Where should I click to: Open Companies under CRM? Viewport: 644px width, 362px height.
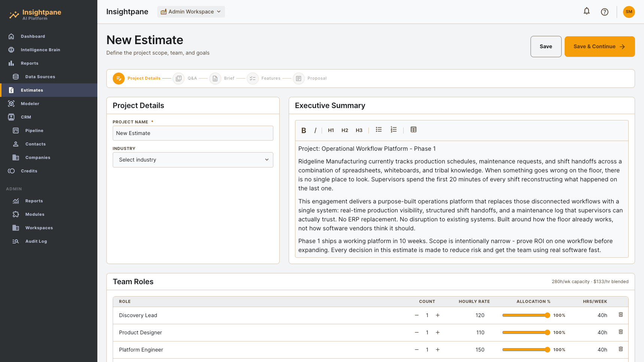[49, 157]
